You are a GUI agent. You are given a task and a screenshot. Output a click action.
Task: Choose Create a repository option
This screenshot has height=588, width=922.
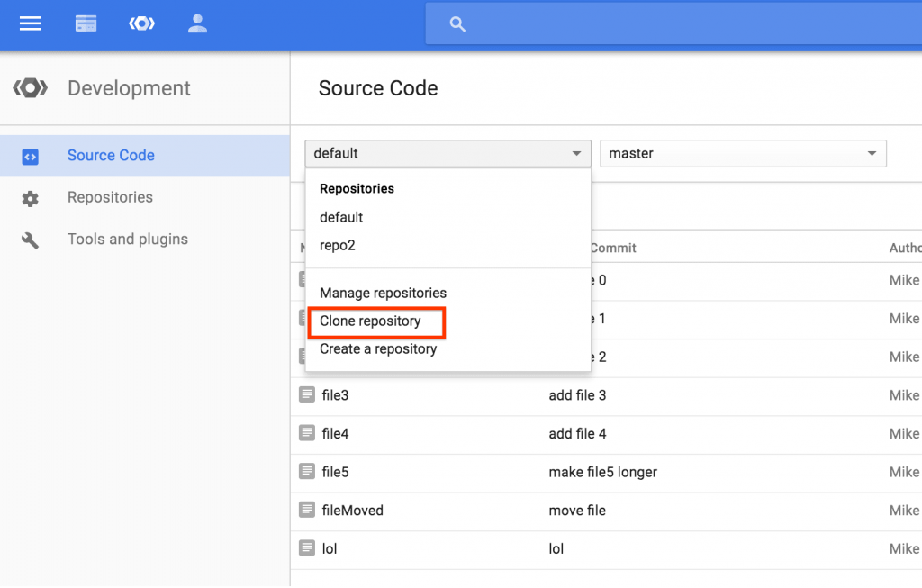coord(378,349)
